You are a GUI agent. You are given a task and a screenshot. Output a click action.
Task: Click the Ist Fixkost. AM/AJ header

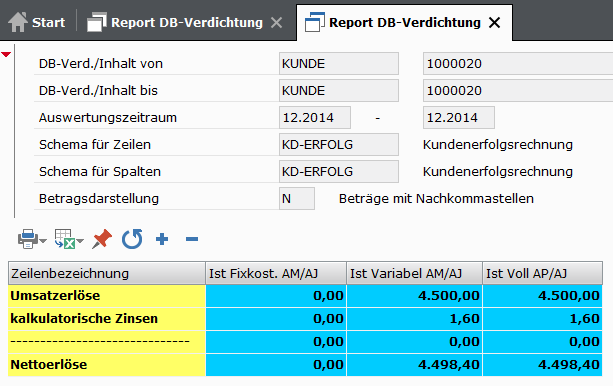tap(276, 273)
